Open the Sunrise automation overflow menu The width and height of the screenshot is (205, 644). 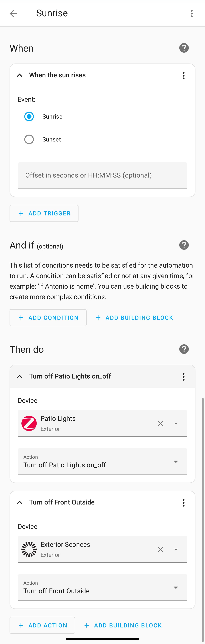(191, 14)
